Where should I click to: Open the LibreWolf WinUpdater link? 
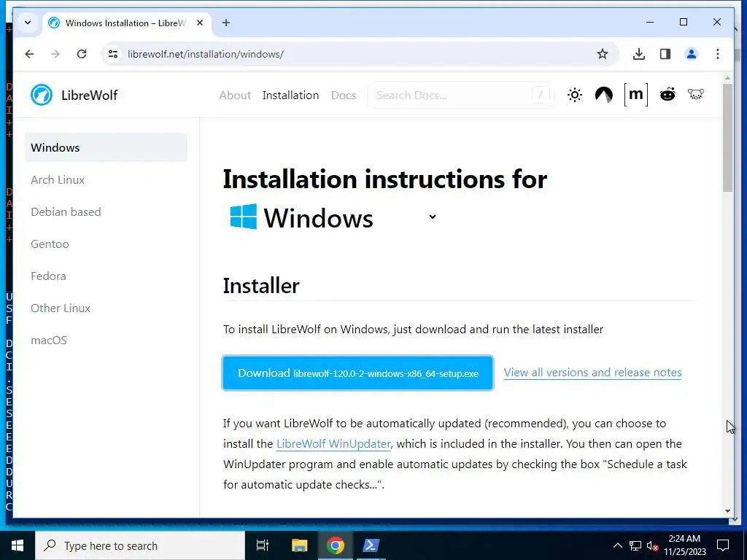point(333,444)
